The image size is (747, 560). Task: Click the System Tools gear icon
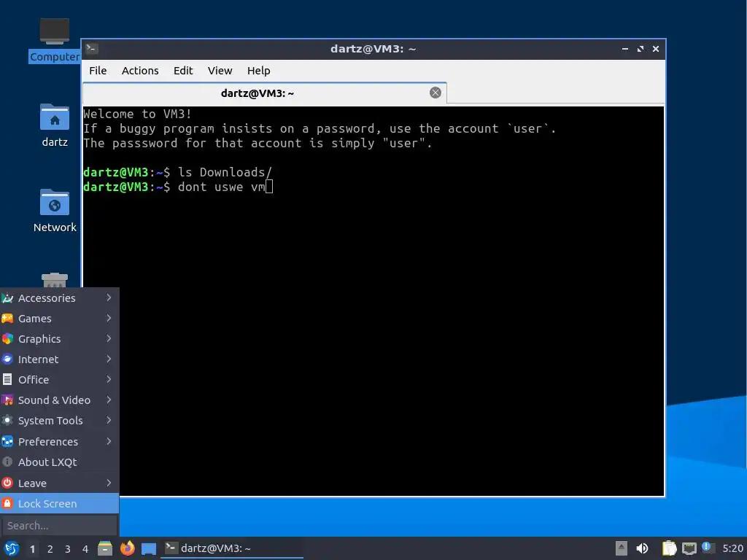point(7,421)
